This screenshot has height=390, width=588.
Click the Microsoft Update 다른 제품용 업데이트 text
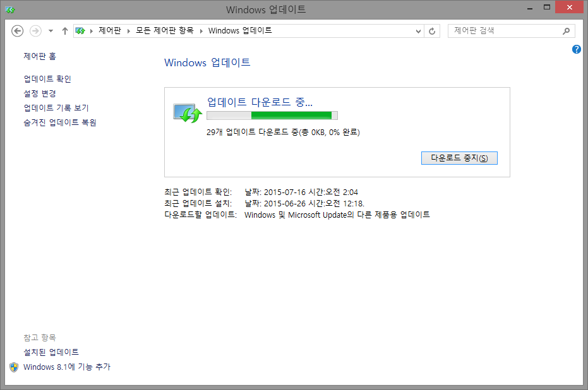(337, 215)
